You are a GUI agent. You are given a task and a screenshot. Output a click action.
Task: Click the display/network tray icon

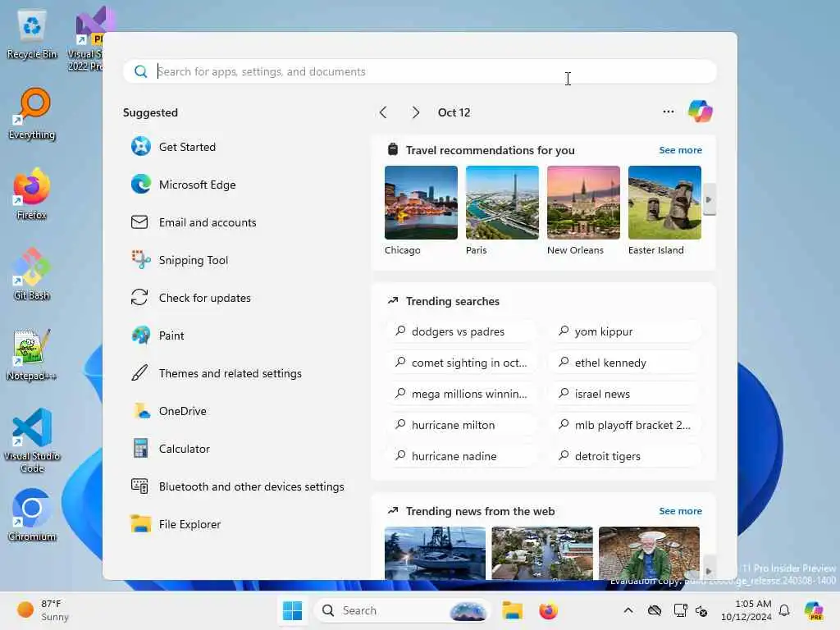tap(680, 610)
